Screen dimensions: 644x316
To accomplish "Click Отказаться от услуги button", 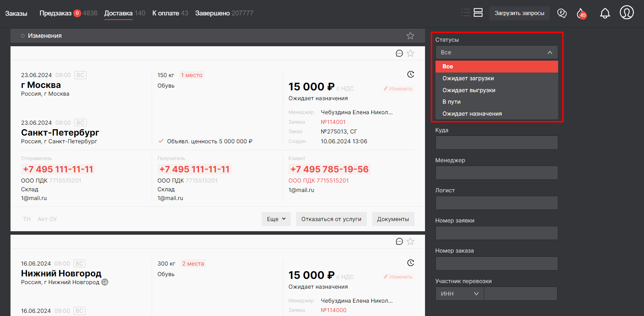I will (x=331, y=219).
